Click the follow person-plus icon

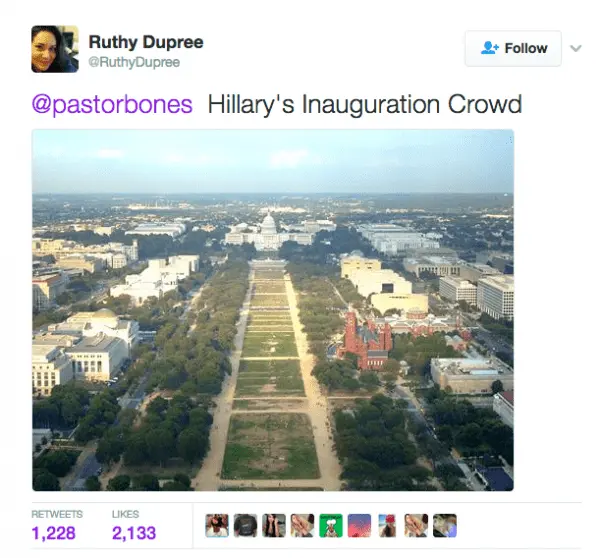[x=489, y=48]
